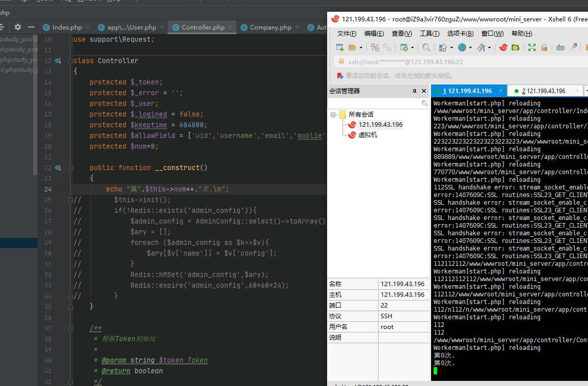Open project panel settings gear icon
588x386 pixels.
coord(18,27)
